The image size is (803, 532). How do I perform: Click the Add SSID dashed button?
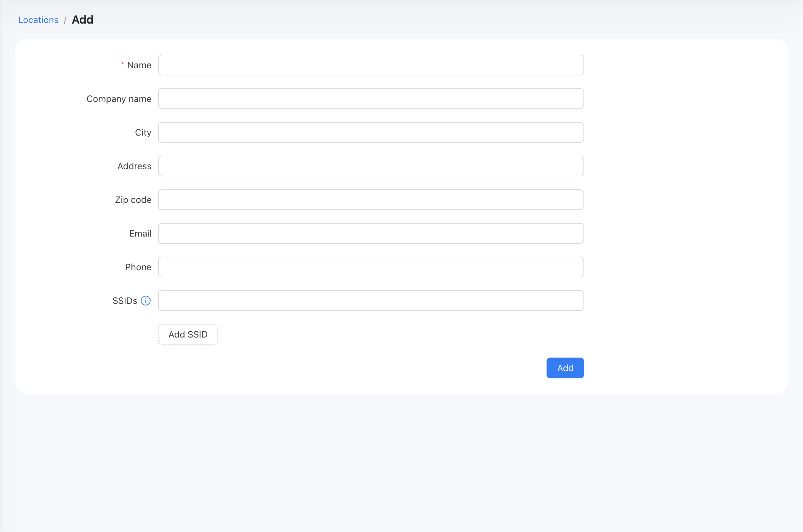click(188, 334)
